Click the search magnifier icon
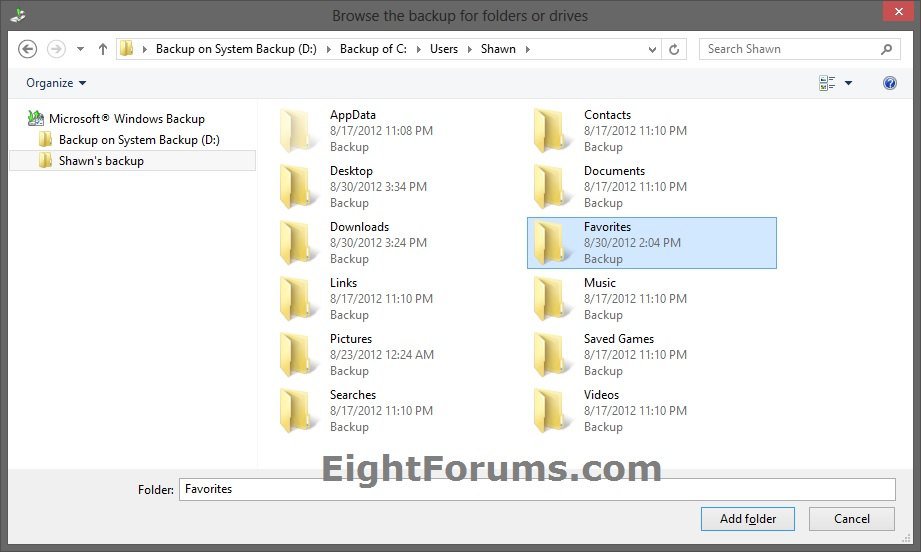The image size is (921, 552). point(886,49)
